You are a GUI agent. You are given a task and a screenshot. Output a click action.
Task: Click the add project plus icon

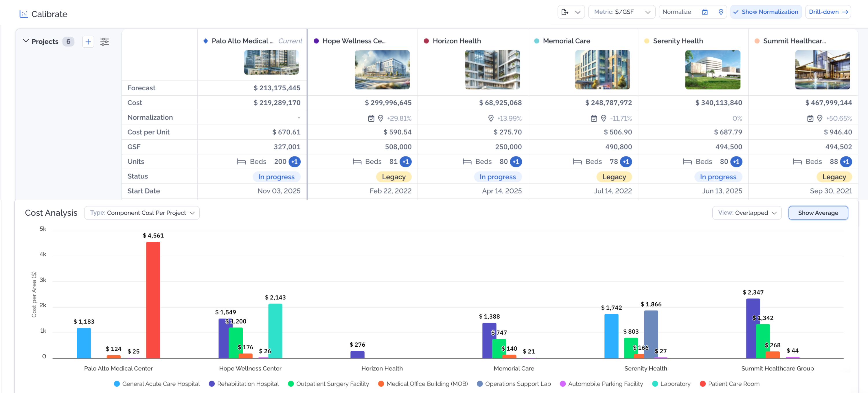pyautogui.click(x=88, y=41)
